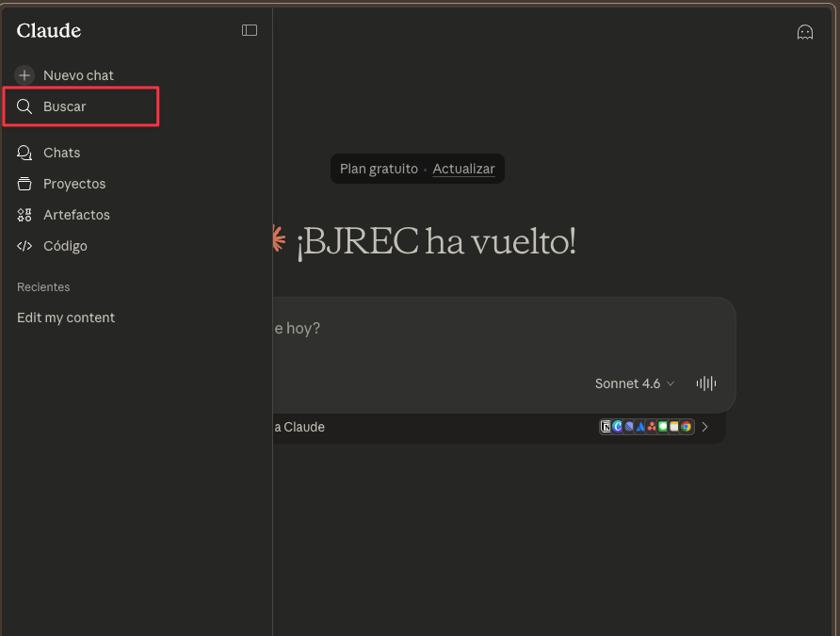840x636 pixels.
Task: Click the speech bubbles icon beside Chats
Action: pos(24,153)
